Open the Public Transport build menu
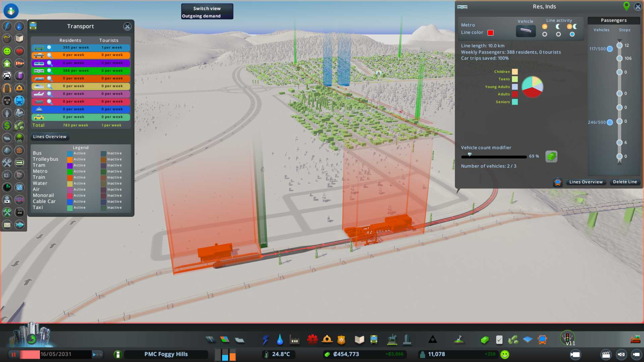The image size is (644, 362). point(374,340)
